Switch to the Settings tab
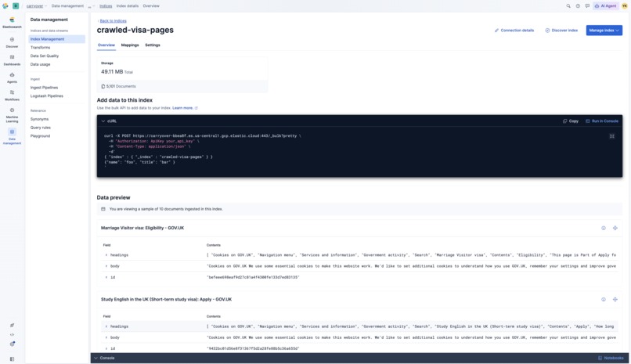 (x=153, y=45)
